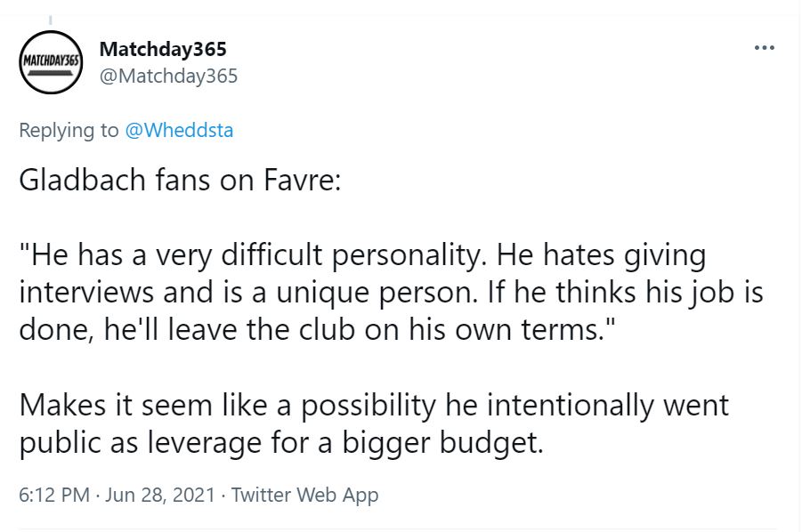Click the phrase "He hates giving"
Image resolution: width=802 pixels, height=532 pixels.
pos(601,257)
